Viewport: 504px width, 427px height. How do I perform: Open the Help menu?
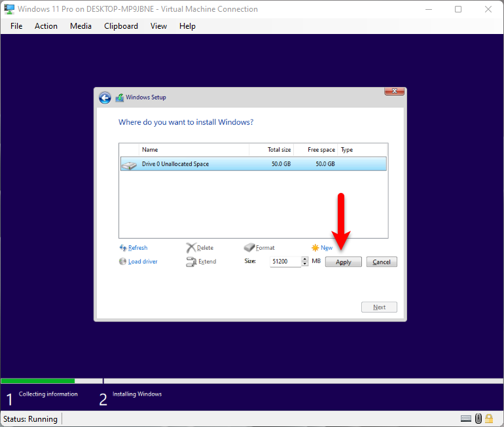(x=187, y=26)
